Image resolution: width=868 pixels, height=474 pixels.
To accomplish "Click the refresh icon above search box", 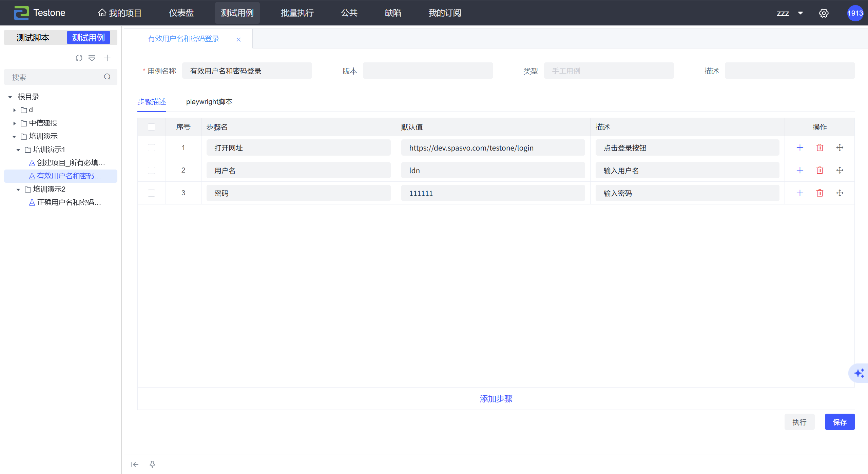I will point(79,58).
